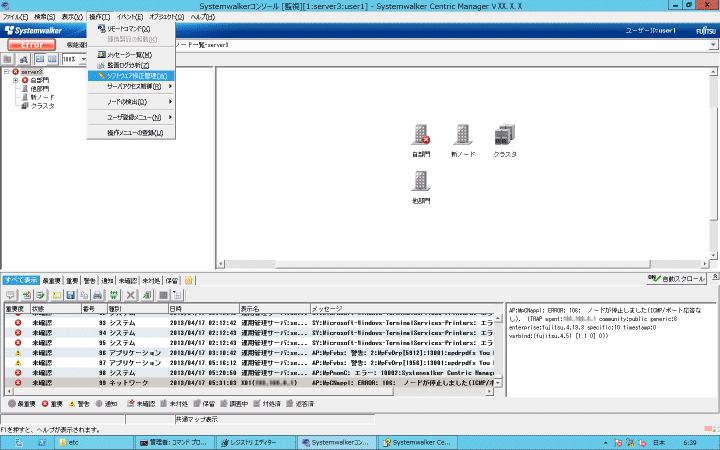
Task: Select クラスタ server icon in map
Action: pos(505,134)
